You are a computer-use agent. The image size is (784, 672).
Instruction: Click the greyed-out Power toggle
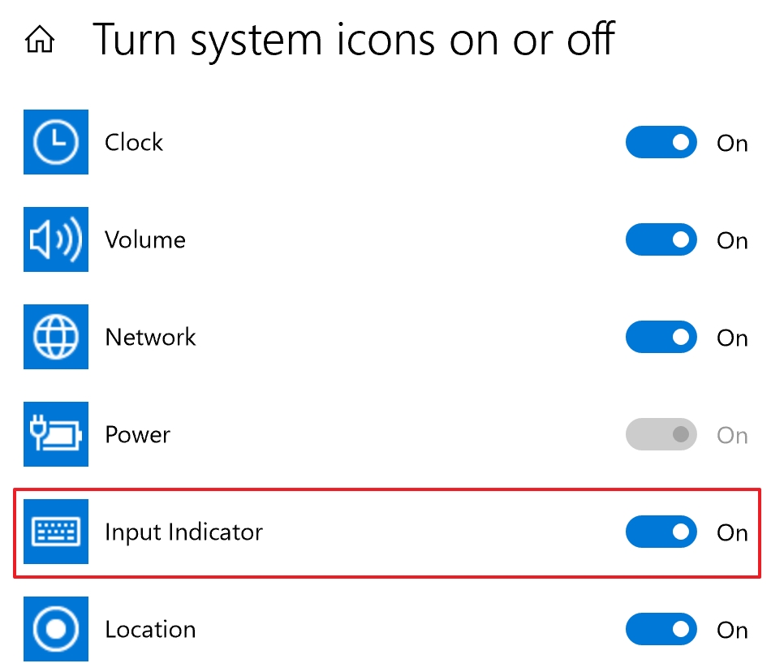click(x=661, y=435)
